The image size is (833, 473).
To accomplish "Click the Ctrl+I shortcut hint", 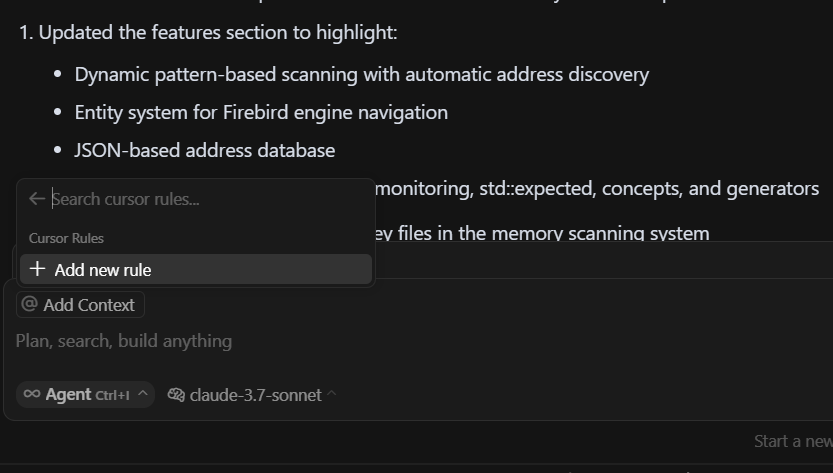I will 113,395.
